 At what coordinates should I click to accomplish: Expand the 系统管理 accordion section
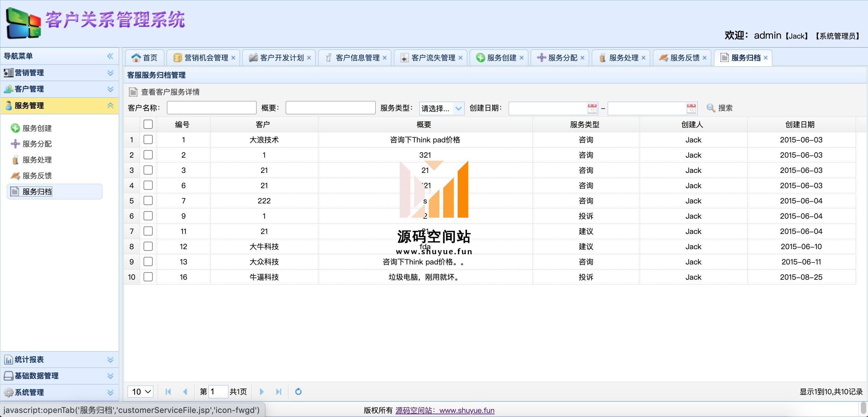[110, 392]
